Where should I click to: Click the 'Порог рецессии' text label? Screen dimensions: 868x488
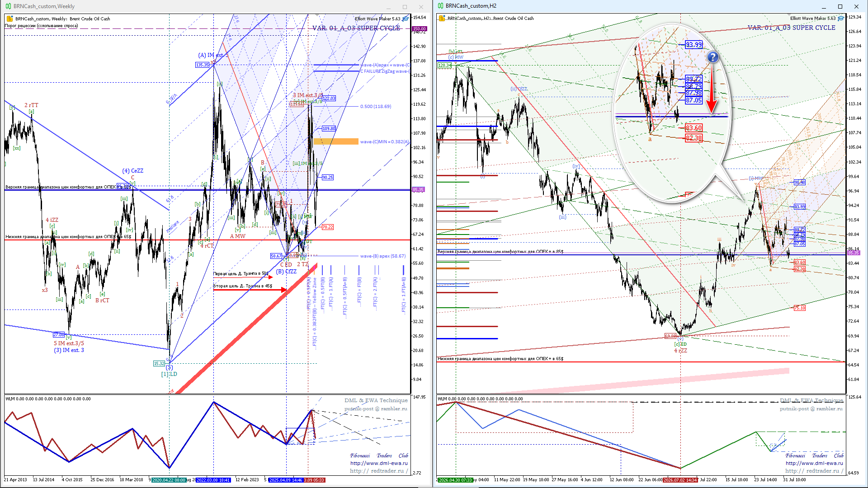(x=41, y=26)
